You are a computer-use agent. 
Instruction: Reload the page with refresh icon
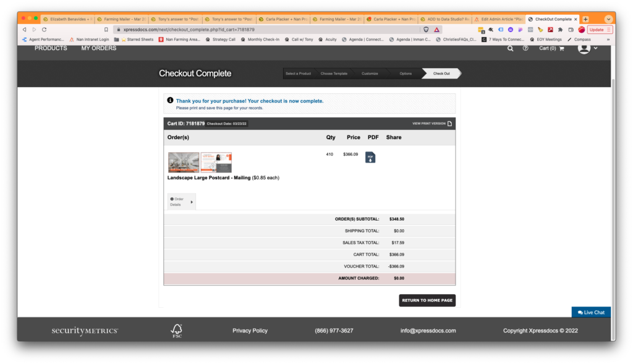[x=45, y=30]
